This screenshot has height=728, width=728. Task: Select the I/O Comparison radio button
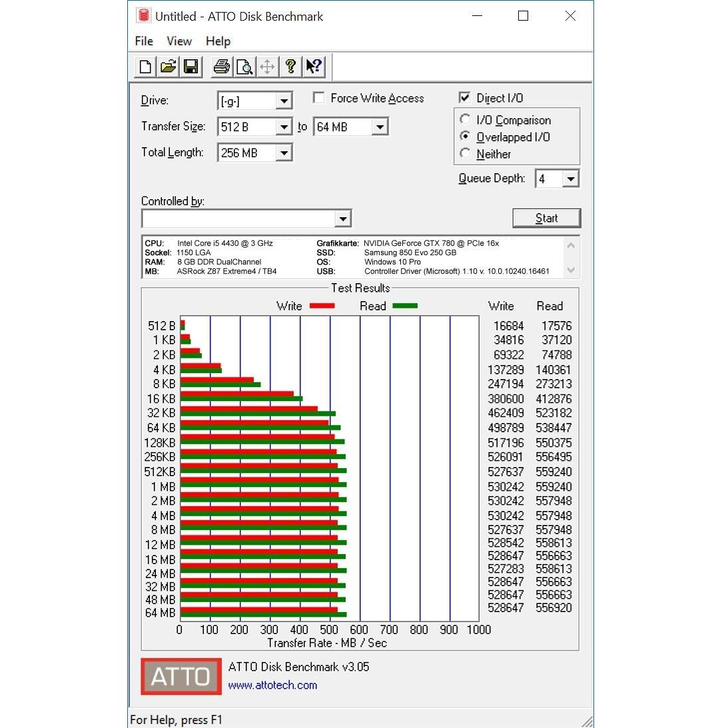pos(465,119)
